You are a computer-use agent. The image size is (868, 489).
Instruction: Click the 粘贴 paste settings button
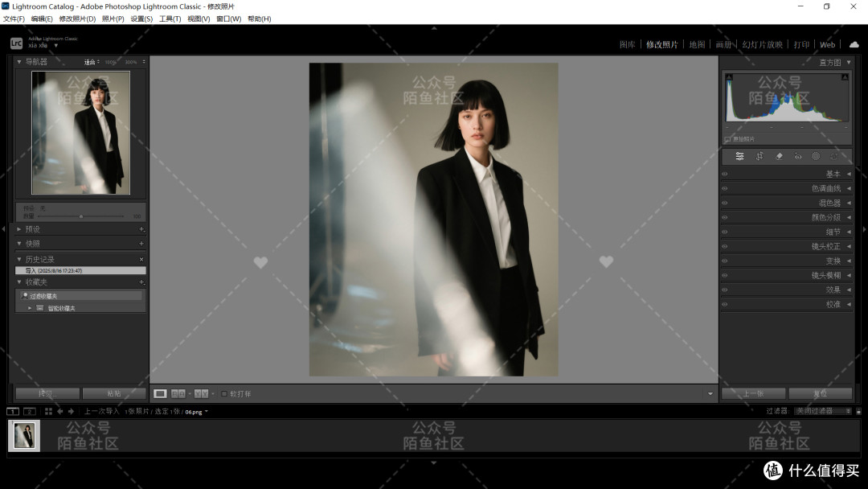[114, 394]
